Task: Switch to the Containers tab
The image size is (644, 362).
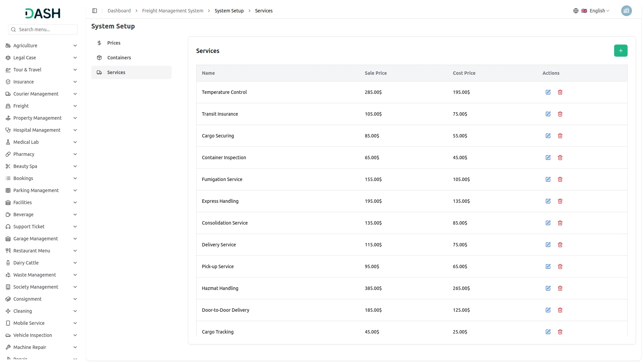Action: point(119,57)
